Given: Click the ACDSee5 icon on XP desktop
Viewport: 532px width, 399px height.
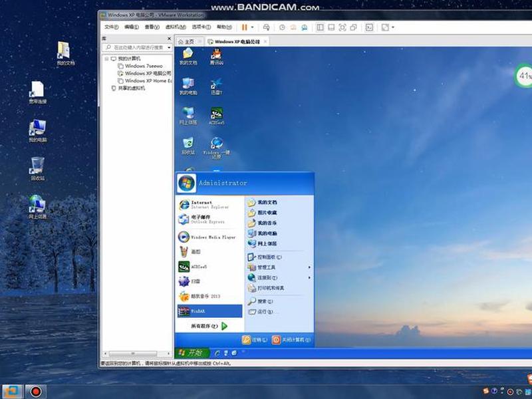Looking at the screenshot, I should click(x=217, y=116).
